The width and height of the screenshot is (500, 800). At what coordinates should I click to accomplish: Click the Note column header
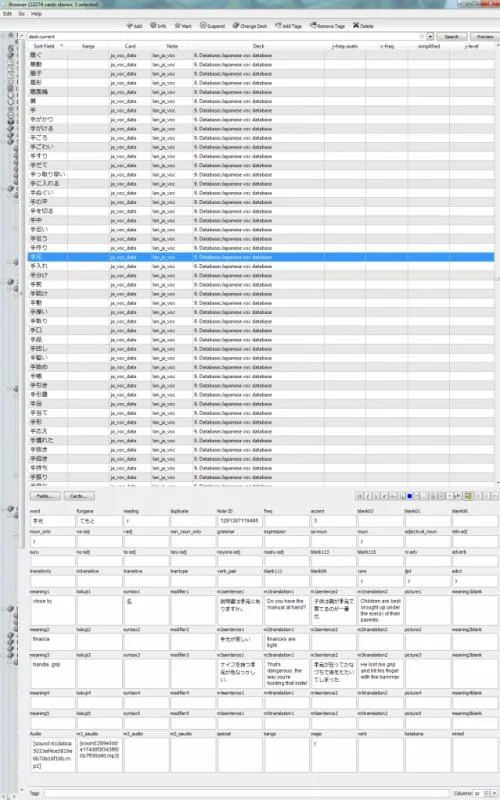click(172, 46)
